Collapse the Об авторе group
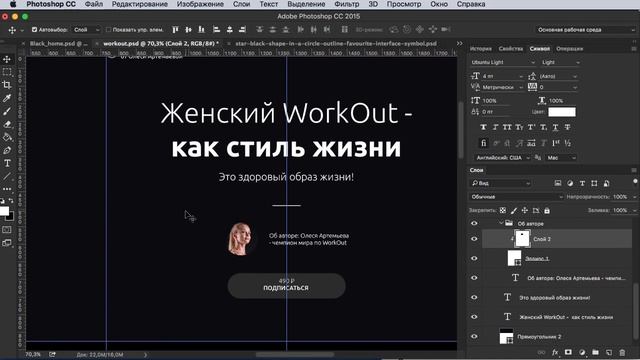The height and width of the screenshot is (360, 640). [x=501, y=224]
